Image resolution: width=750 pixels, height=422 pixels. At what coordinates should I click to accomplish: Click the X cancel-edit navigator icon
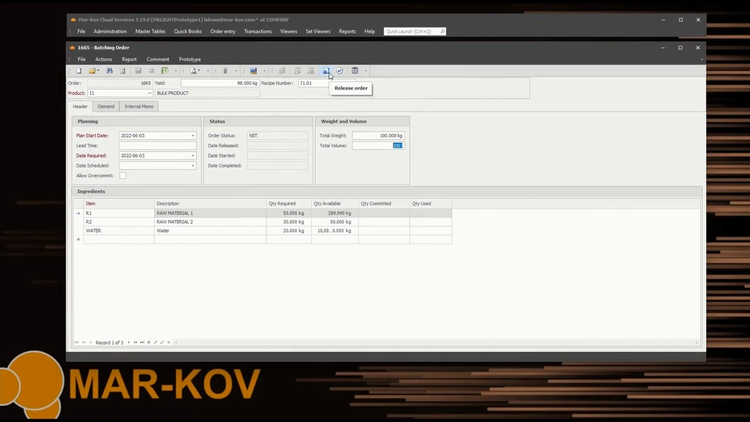pos(168,343)
